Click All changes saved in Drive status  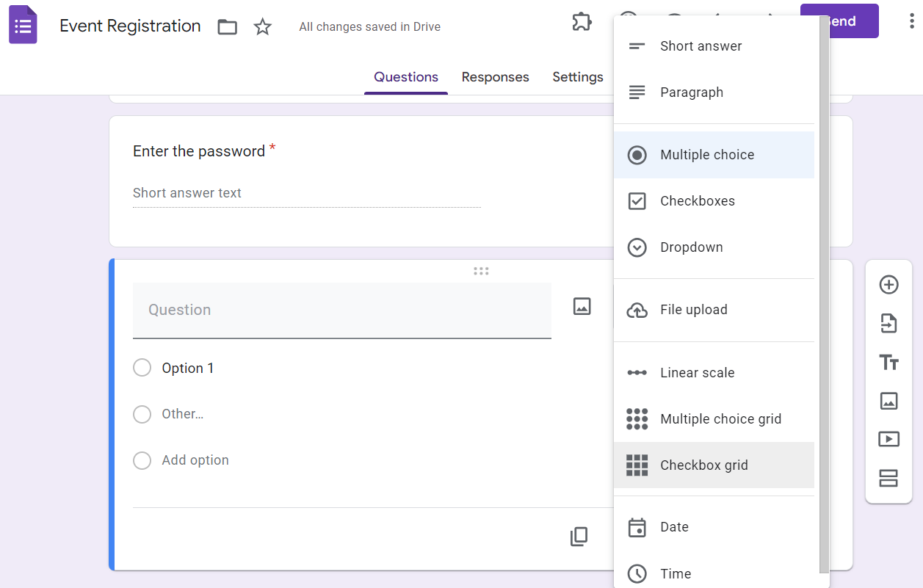(x=370, y=27)
